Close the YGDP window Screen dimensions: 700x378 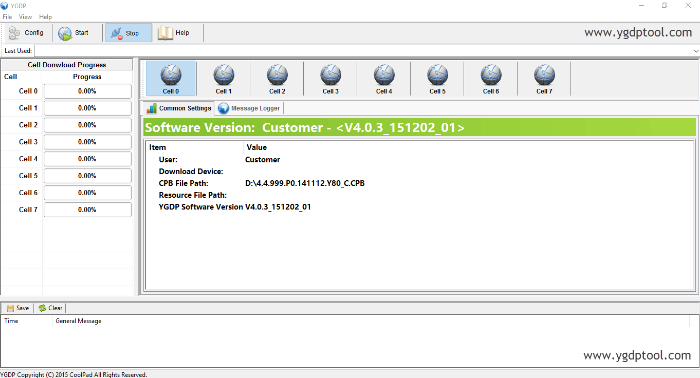[x=688, y=5]
